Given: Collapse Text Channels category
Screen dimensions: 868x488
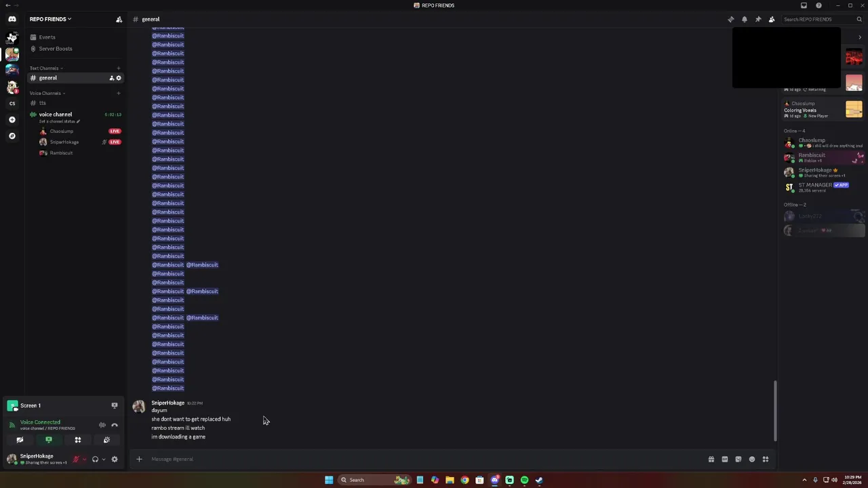Looking at the screenshot, I should click(46, 68).
